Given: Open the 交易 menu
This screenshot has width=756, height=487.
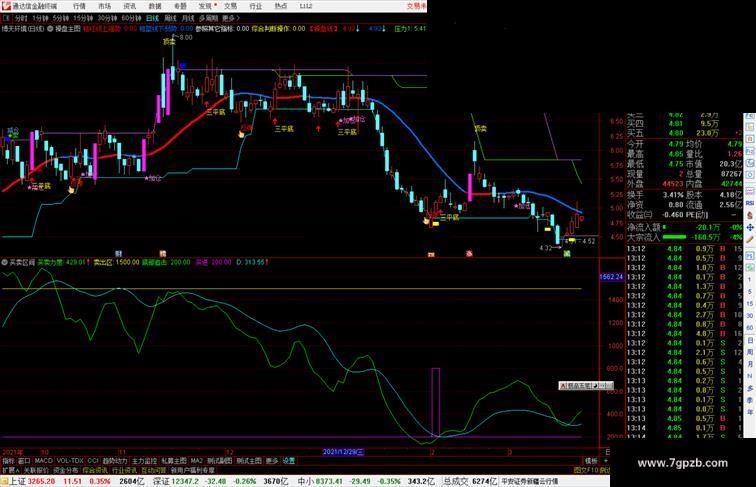Looking at the screenshot, I should (x=230, y=6).
